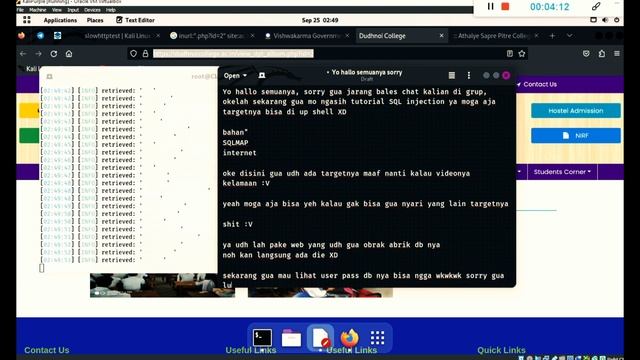Open the Applications menu in top panel
640x360 pixels.
[60, 20]
